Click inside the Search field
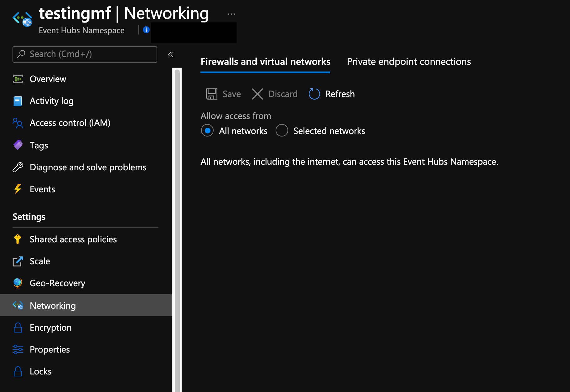This screenshot has height=392, width=570. tap(85, 54)
